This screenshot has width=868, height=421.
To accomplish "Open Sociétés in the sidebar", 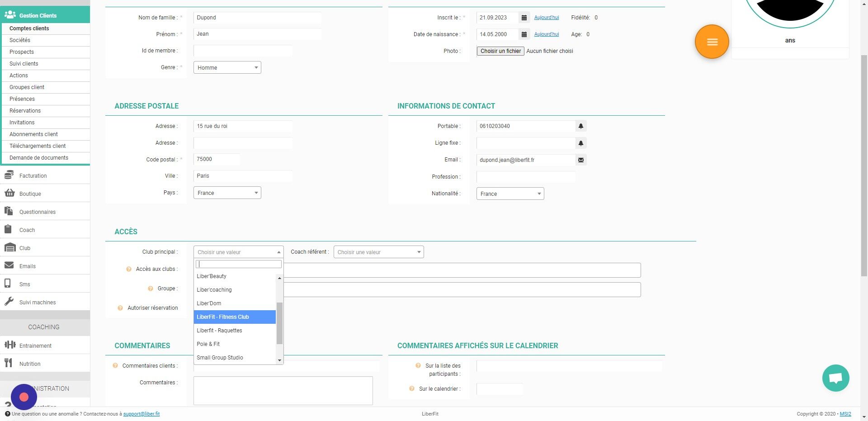I will pos(45,40).
